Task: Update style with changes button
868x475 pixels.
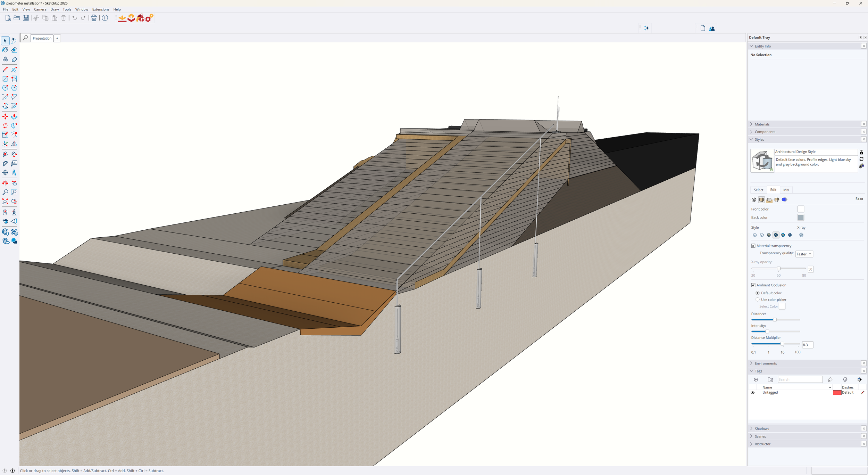Action: coord(861,159)
